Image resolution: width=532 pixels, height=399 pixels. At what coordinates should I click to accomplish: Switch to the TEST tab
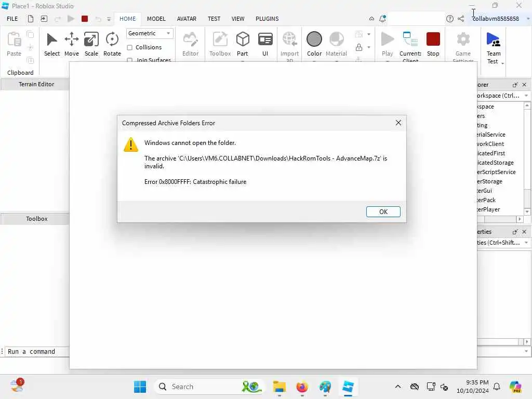point(214,19)
